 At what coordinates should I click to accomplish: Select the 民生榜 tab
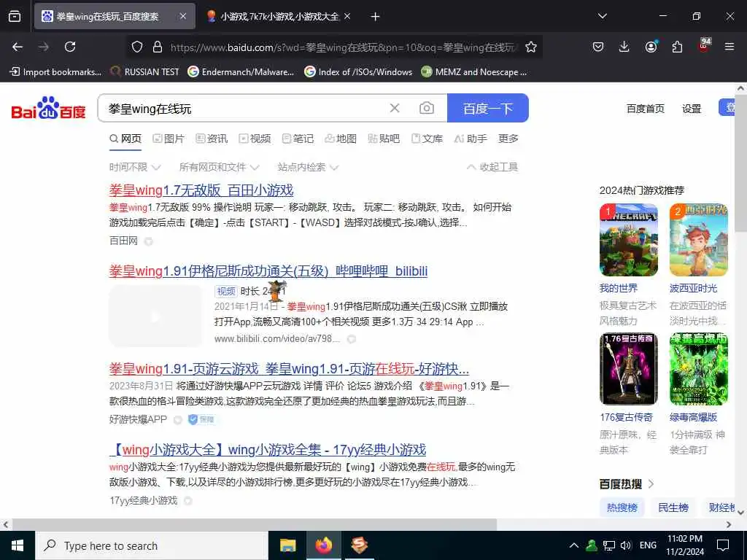[673, 507]
